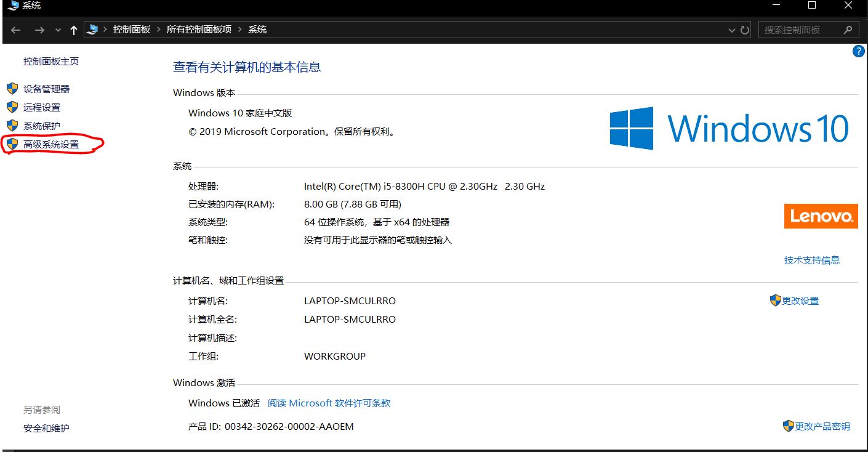Screen dimensions: 868x452
Task: Open 阅读 Microsoft 软件许可条款 link
Action: click(x=329, y=403)
